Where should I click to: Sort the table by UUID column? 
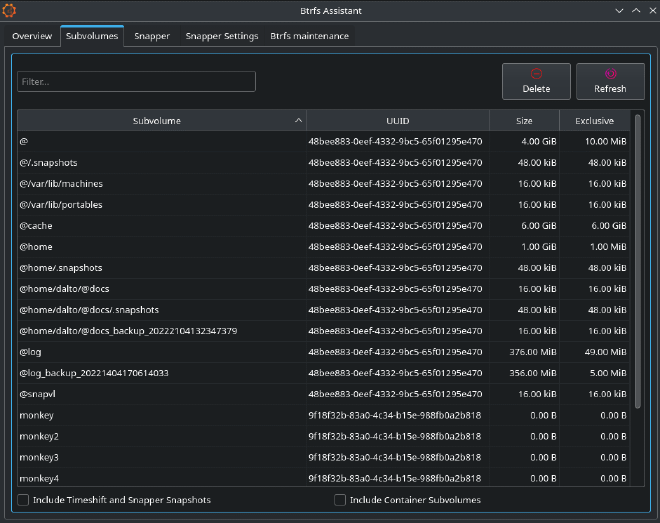(x=398, y=121)
